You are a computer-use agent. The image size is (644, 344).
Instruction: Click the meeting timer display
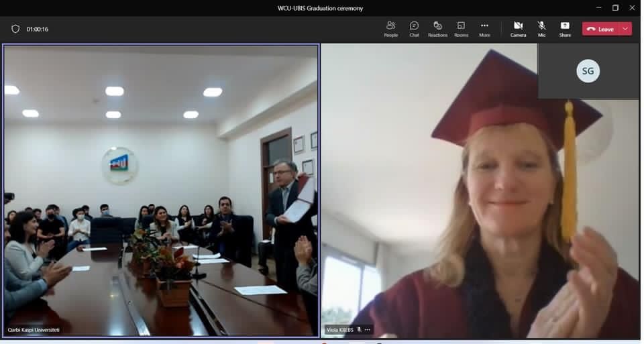pyautogui.click(x=38, y=29)
